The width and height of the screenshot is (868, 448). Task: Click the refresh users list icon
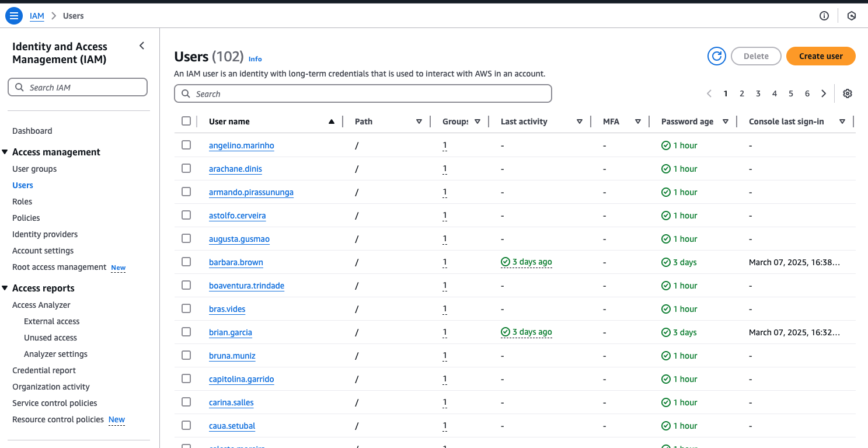click(x=716, y=56)
